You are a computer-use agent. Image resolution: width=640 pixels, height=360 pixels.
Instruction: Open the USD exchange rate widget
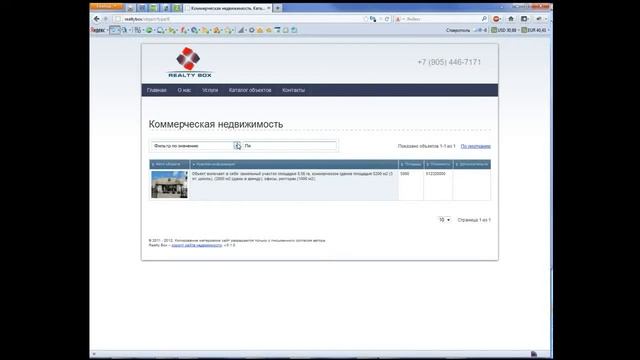point(504,30)
